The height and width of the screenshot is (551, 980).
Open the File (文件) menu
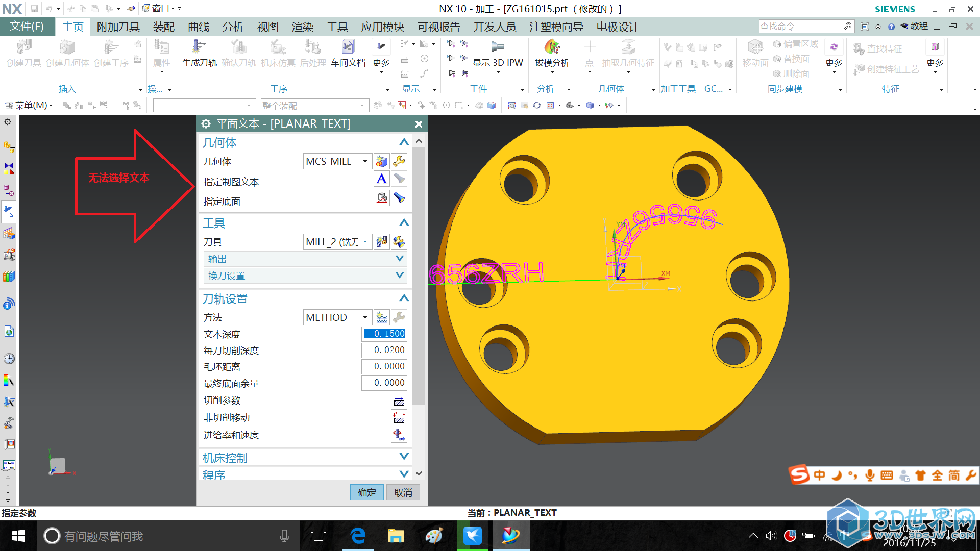[27, 27]
